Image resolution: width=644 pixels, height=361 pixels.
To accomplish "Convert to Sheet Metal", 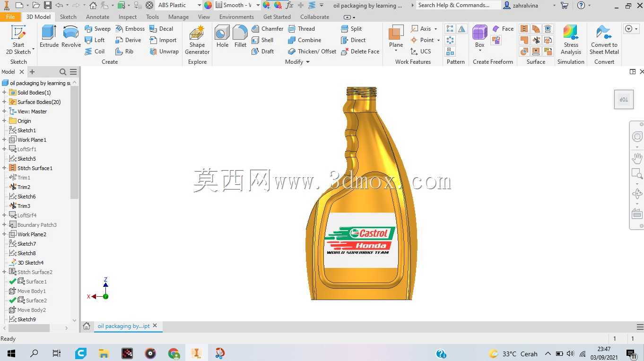I will point(604,40).
